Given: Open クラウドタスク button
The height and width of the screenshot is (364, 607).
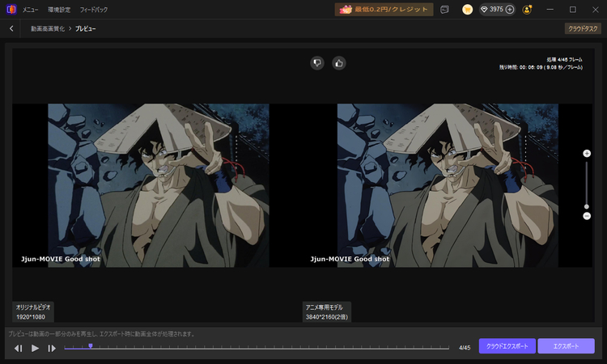Looking at the screenshot, I should click(x=583, y=28).
